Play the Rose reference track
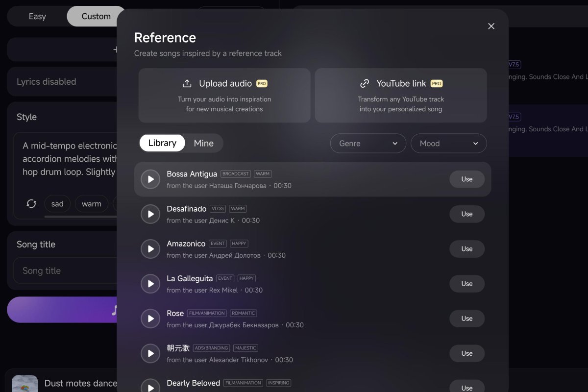Screen dimensions: 588x392 (x=150, y=318)
